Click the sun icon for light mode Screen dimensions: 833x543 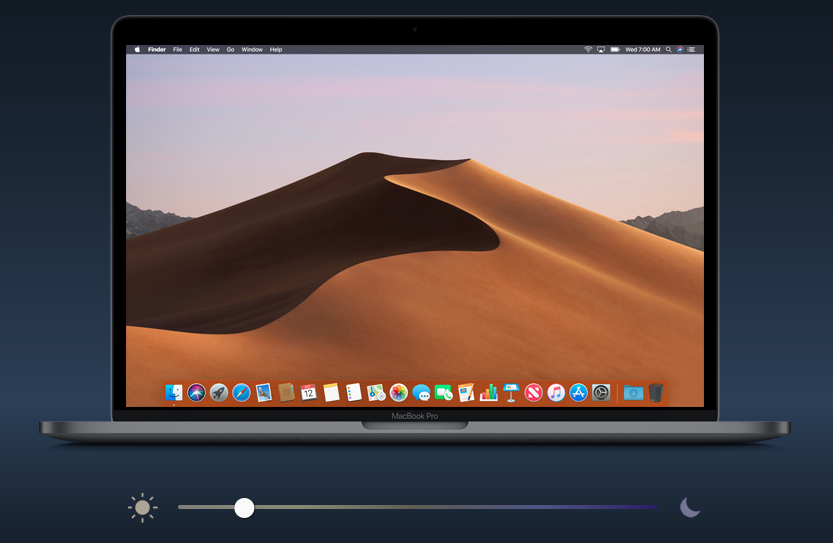click(143, 507)
